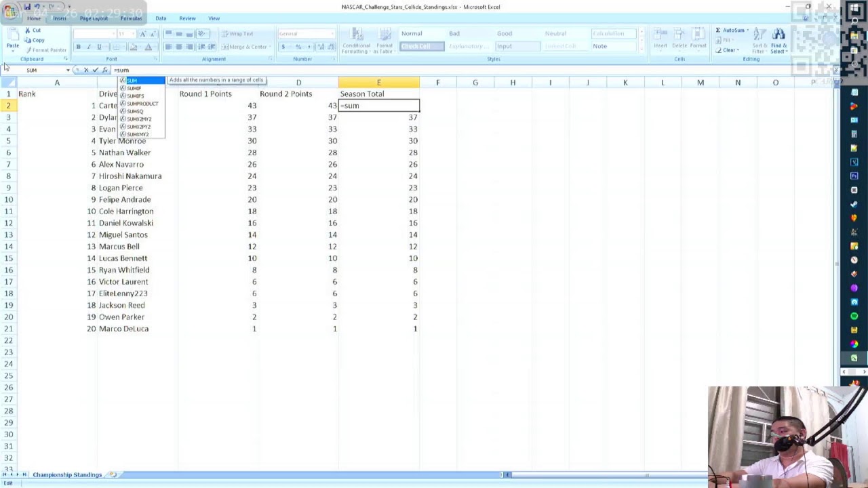
Task: Open the Data tab
Action: pos(161,18)
